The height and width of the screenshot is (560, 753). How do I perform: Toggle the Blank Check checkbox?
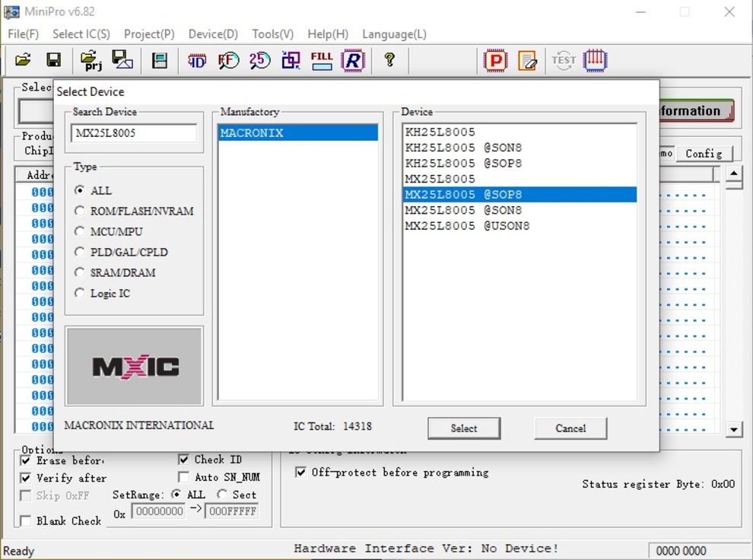point(26,520)
